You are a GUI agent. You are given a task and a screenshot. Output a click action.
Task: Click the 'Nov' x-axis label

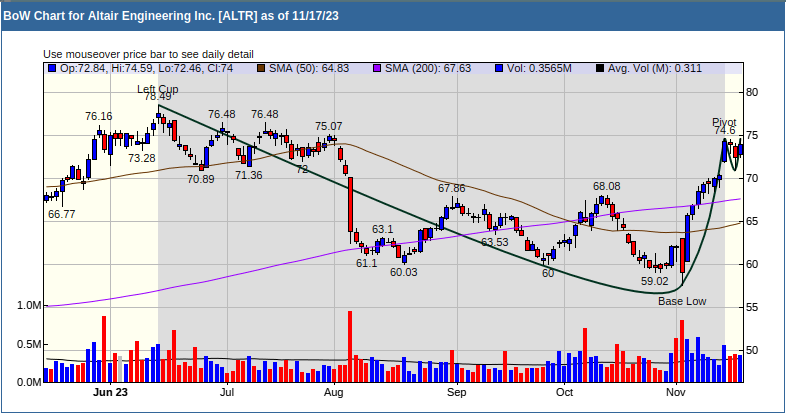tap(676, 392)
